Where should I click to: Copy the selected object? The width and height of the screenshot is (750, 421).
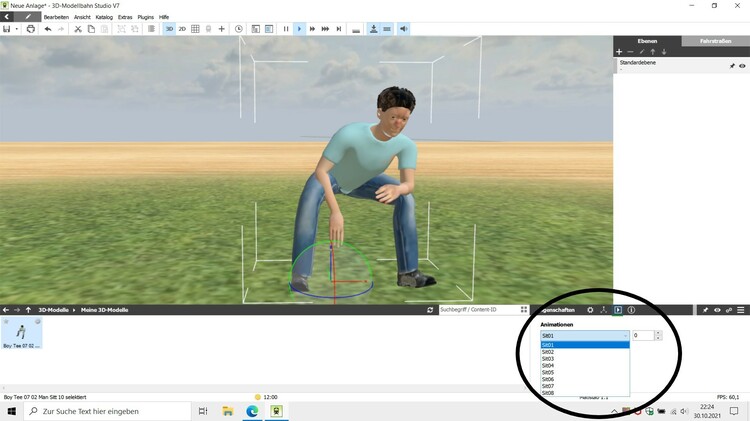tap(91, 29)
